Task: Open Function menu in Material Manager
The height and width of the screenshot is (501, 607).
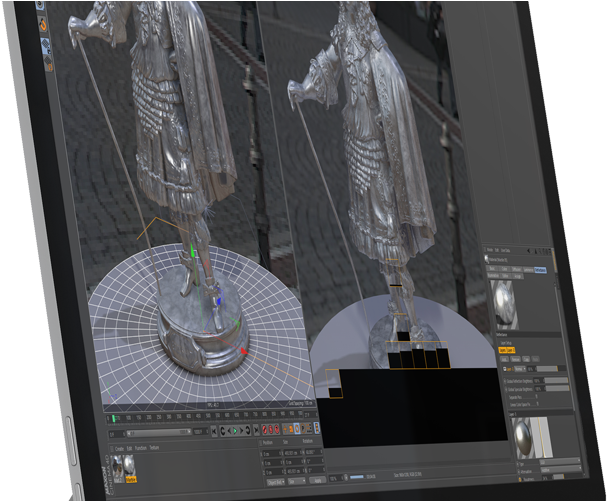Action: [141, 448]
